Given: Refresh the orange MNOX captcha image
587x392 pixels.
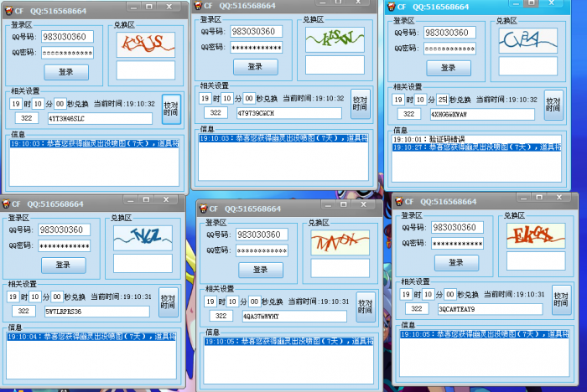Looking at the screenshot, I should tap(340, 242).
